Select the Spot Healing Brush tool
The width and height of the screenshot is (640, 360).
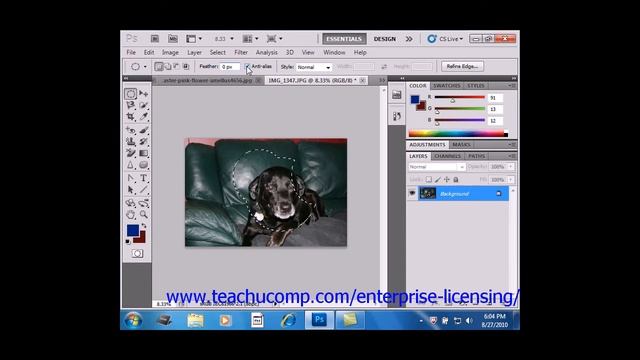click(131, 130)
